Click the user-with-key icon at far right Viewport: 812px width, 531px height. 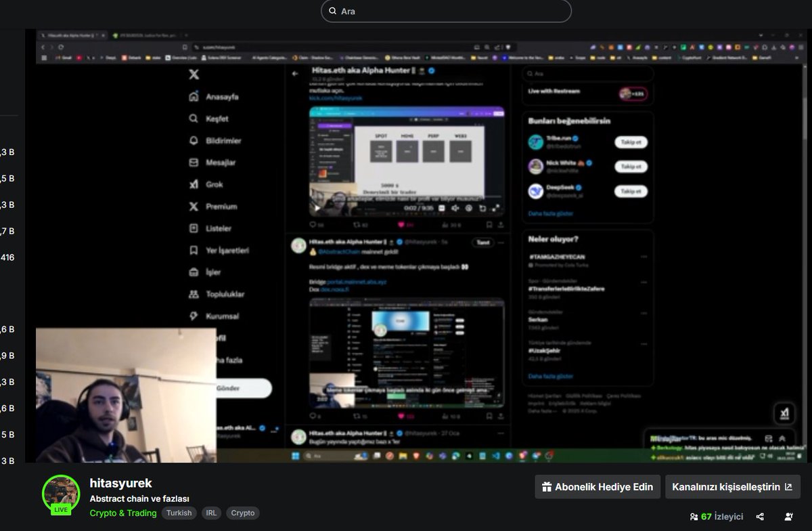(788, 516)
